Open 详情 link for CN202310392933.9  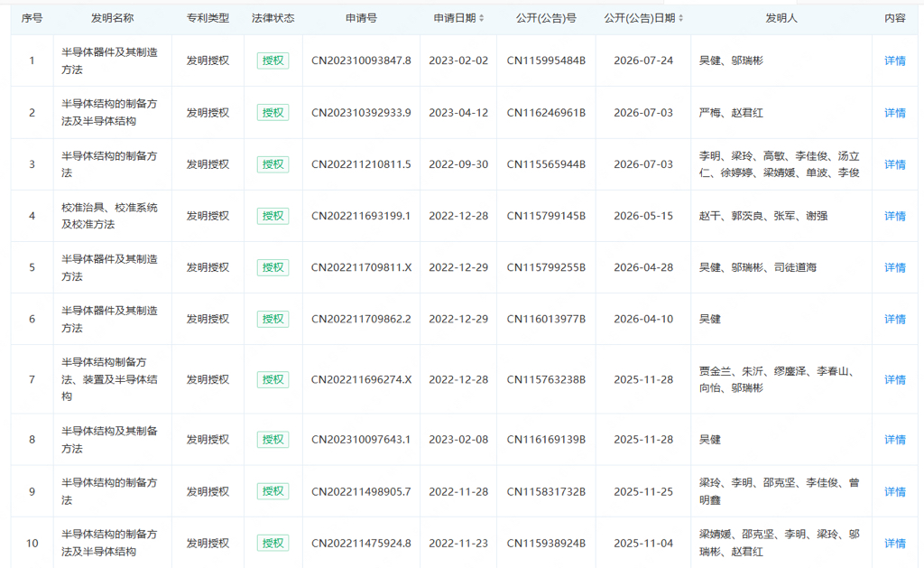click(894, 113)
